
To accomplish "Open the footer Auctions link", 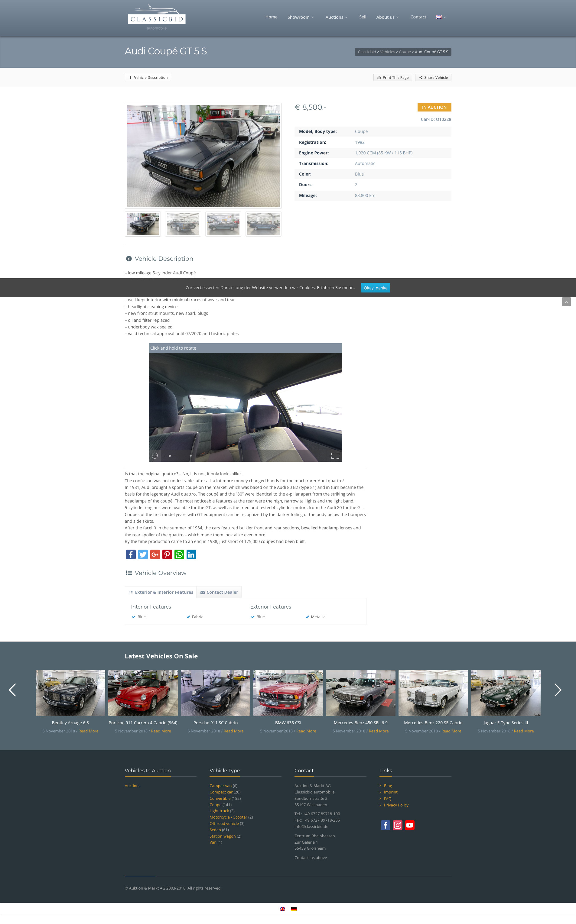I will (x=132, y=786).
